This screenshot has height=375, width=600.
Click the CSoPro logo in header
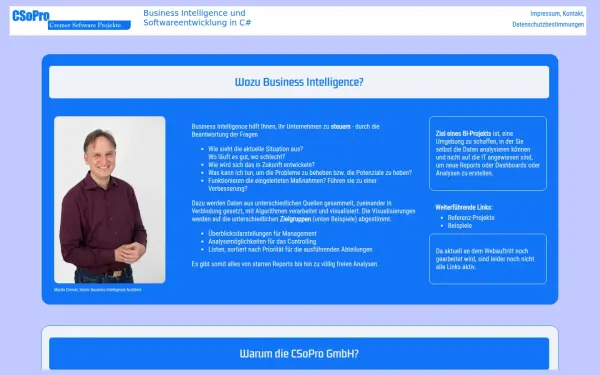(x=71, y=20)
